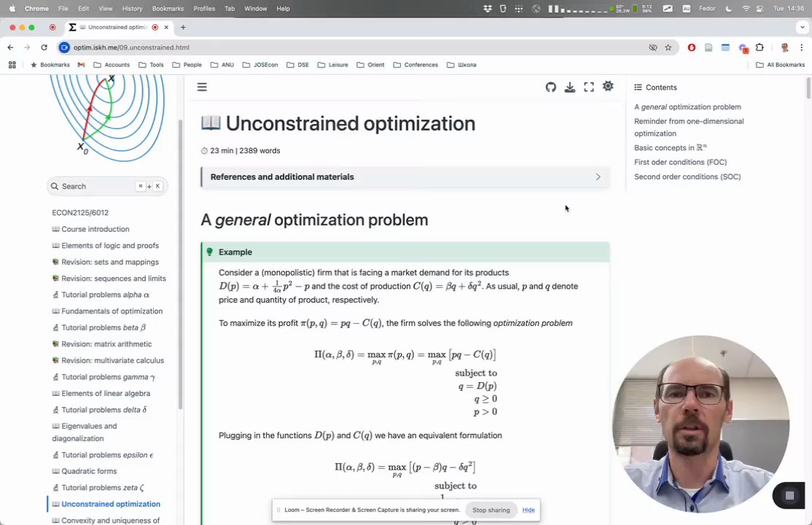
Task: Jump to First oder conditions (FOC)
Action: click(680, 162)
